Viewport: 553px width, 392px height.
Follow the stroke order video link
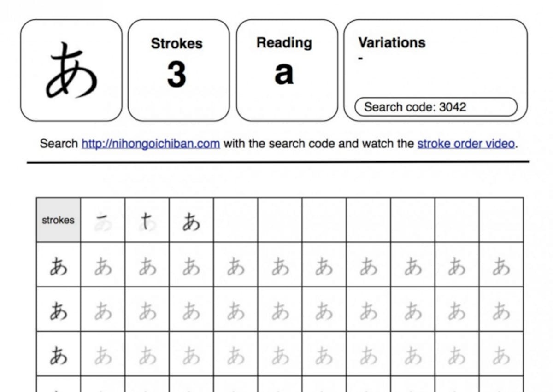click(x=466, y=144)
